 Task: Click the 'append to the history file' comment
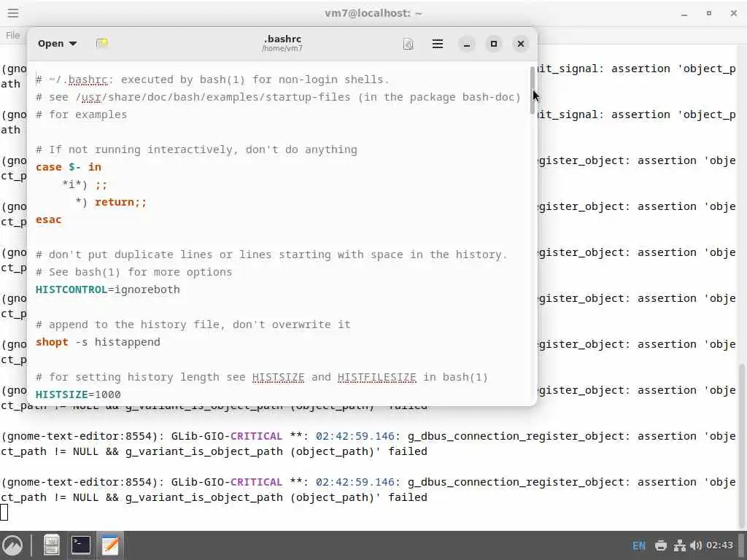point(193,324)
